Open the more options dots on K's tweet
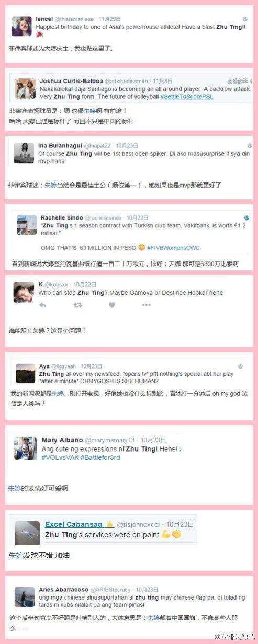The image size is (258, 644). 147,305
